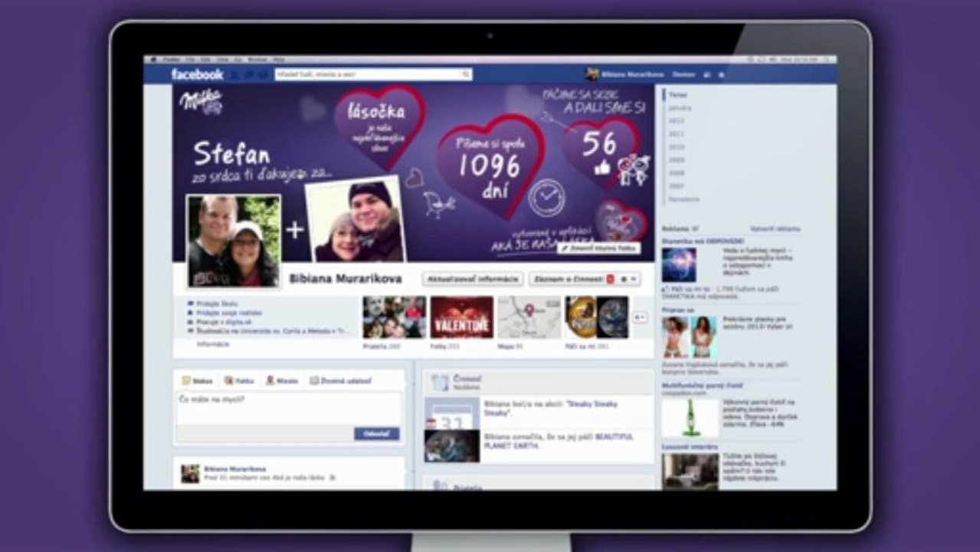This screenshot has height=552, width=980.
Task: Click the account settings icon in top bar
Action: click(721, 75)
